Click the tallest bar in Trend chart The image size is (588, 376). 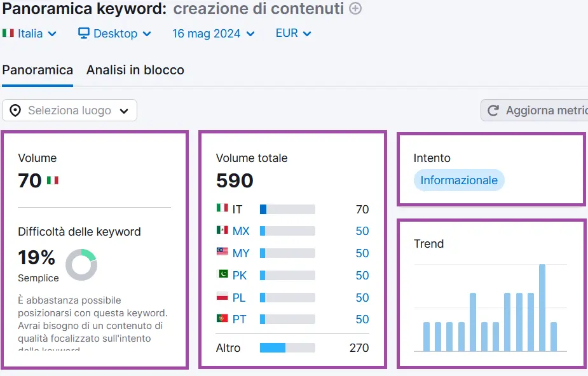[x=542, y=307]
